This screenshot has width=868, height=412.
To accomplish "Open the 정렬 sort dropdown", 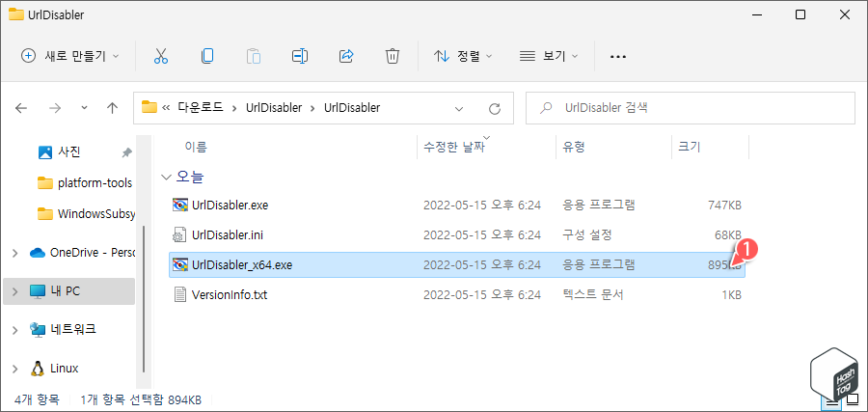I will [463, 56].
